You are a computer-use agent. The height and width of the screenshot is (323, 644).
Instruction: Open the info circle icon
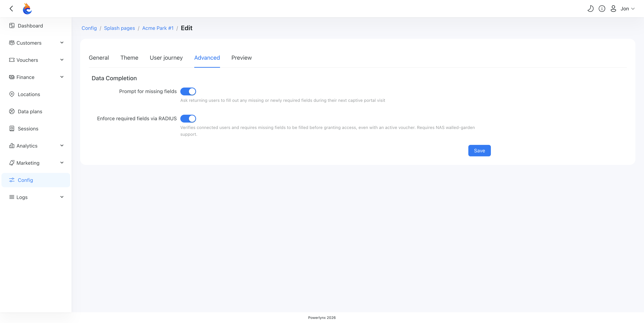pos(602,9)
